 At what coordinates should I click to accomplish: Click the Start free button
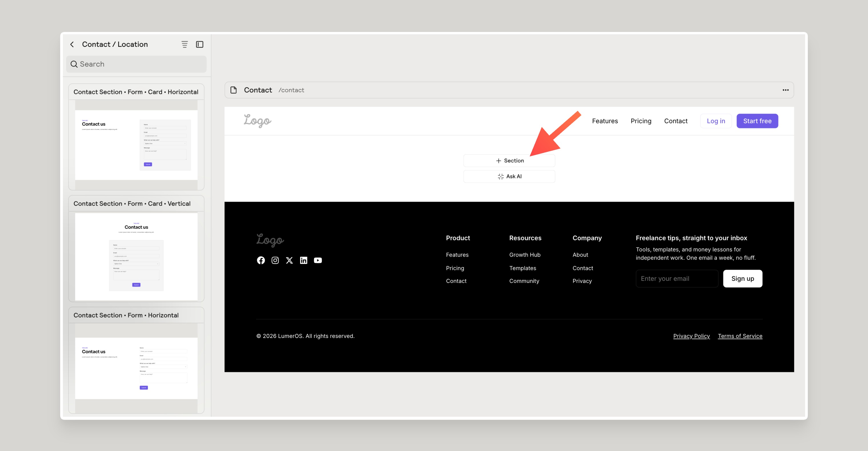pos(757,121)
